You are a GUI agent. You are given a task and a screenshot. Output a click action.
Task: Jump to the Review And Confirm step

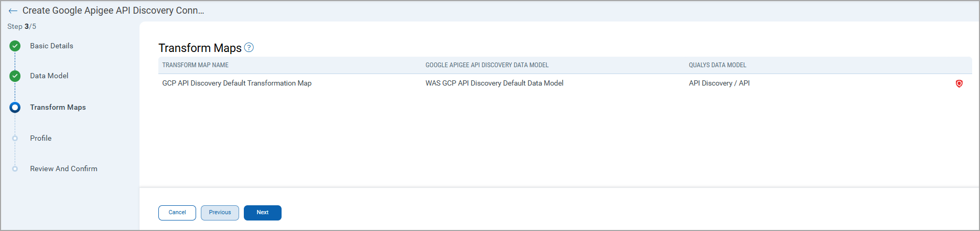pyautogui.click(x=63, y=169)
